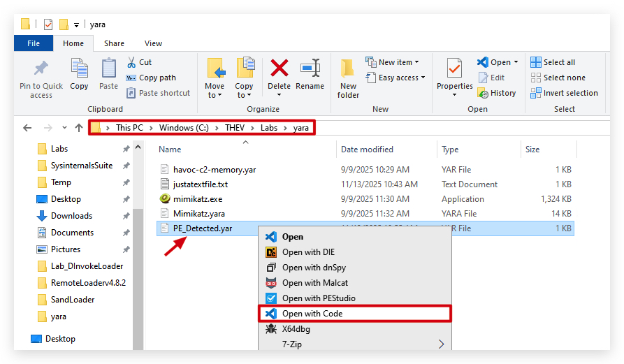Click Windows (C:) in address bar

click(184, 128)
